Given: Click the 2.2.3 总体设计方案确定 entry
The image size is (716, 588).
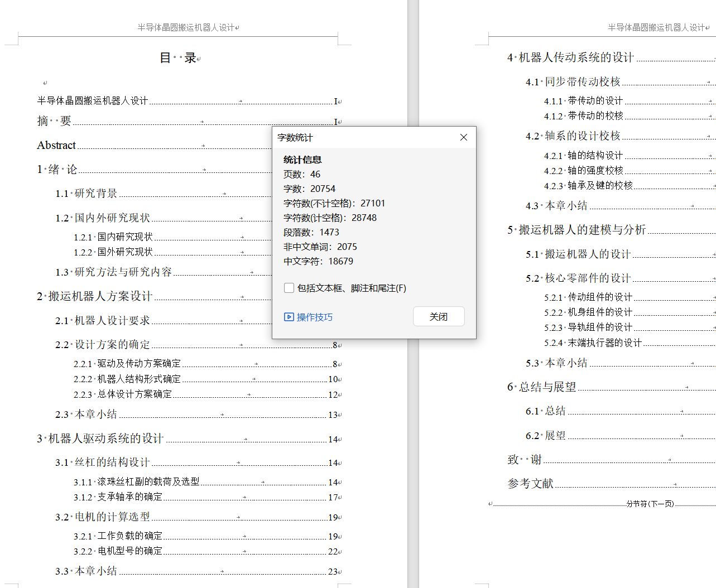Looking at the screenshot, I should 123,394.
